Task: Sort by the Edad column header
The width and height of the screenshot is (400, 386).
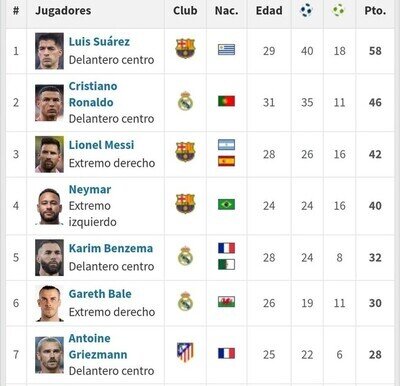Action: tap(269, 11)
